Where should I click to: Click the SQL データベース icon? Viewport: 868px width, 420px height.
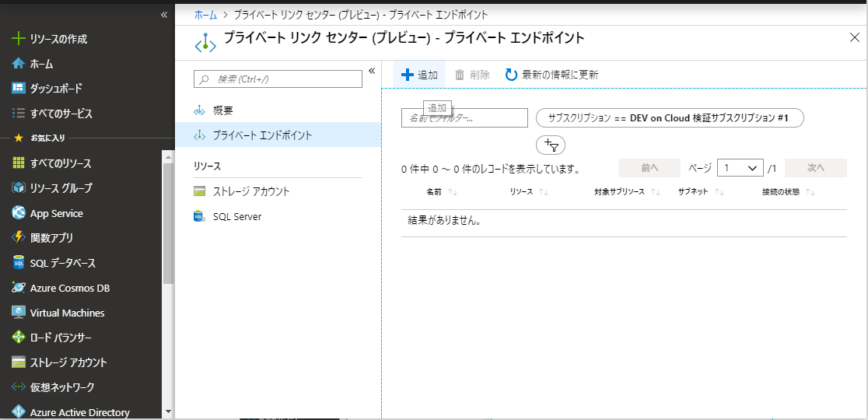tap(19, 263)
